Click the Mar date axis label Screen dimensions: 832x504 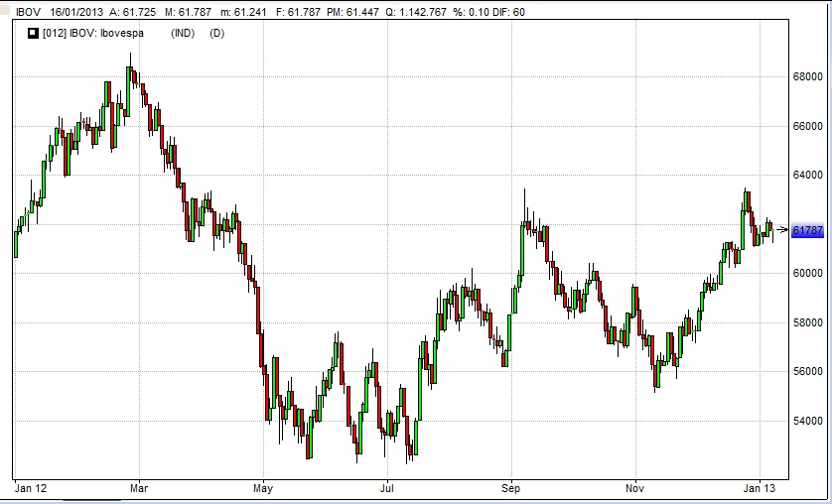tap(139, 488)
